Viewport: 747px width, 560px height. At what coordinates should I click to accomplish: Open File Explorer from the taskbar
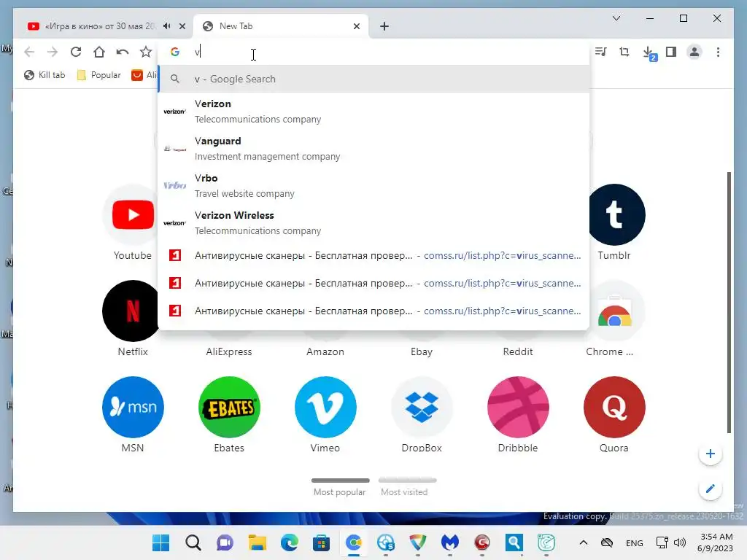[258, 542]
